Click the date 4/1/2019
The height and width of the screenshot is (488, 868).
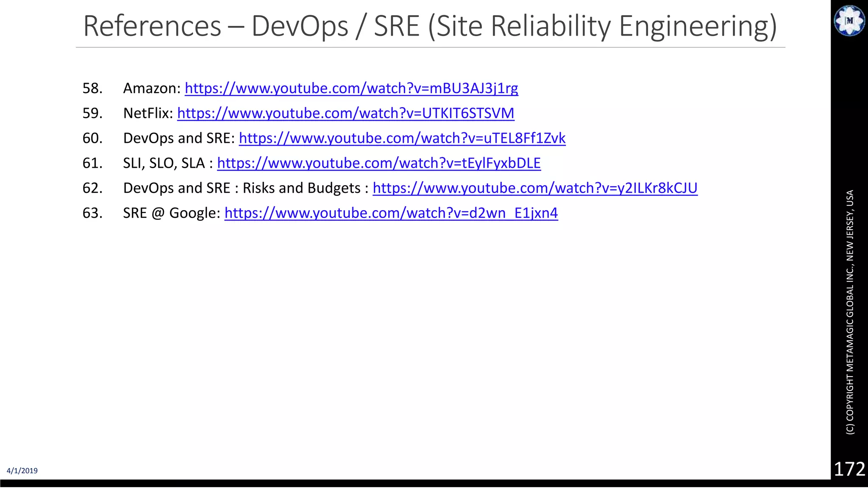(x=22, y=471)
